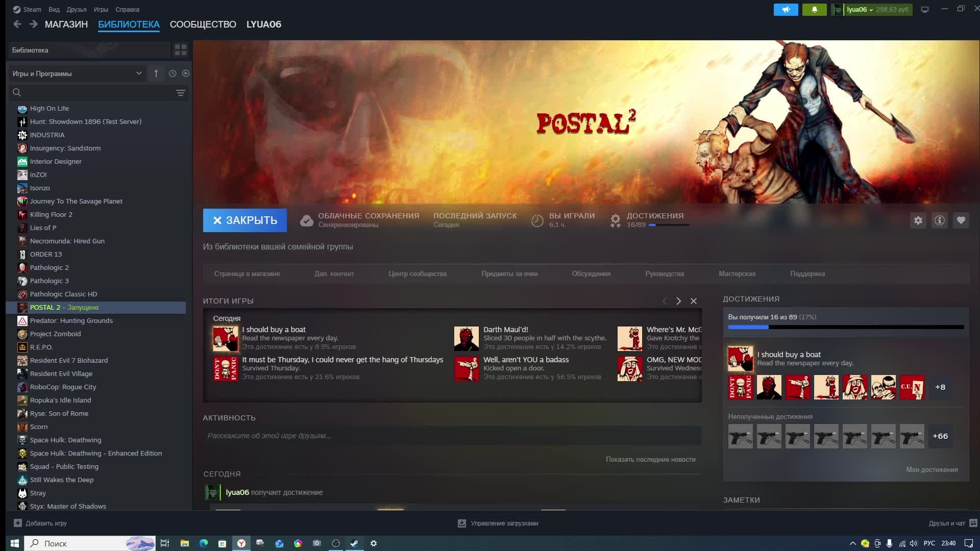The image size is (980, 551).
Task: Toggle the collapse sections arrow
Action: [156, 73]
